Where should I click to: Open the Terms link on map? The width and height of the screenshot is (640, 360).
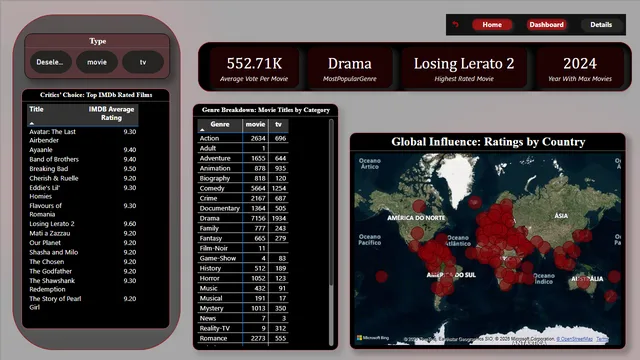(602, 339)
